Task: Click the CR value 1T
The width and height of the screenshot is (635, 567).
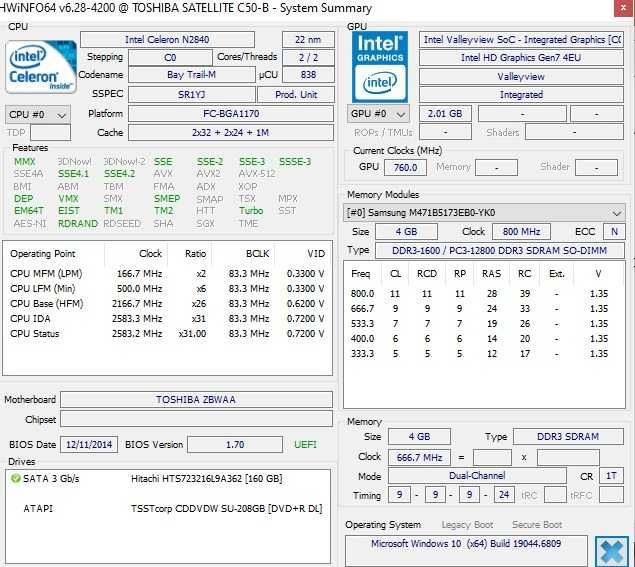Action: coord(611,476)
